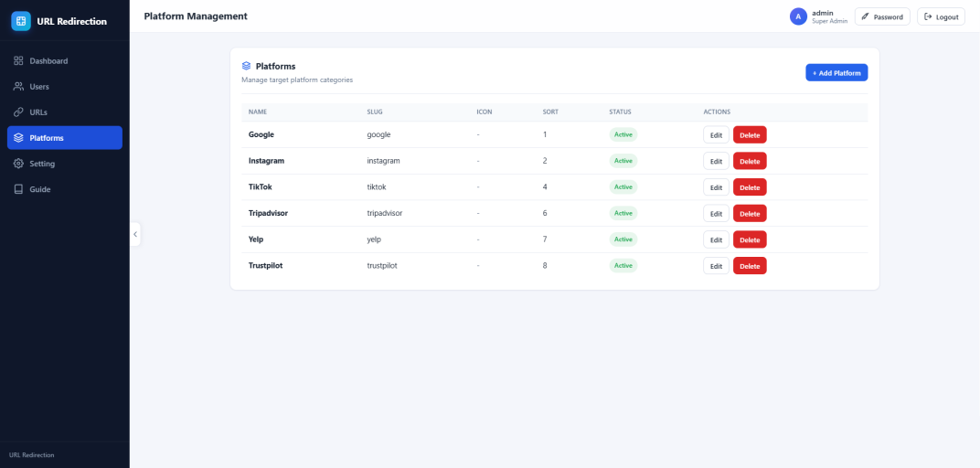980x468 pixels.
Task: Delete the Google platform
Action: coord(750,135)
